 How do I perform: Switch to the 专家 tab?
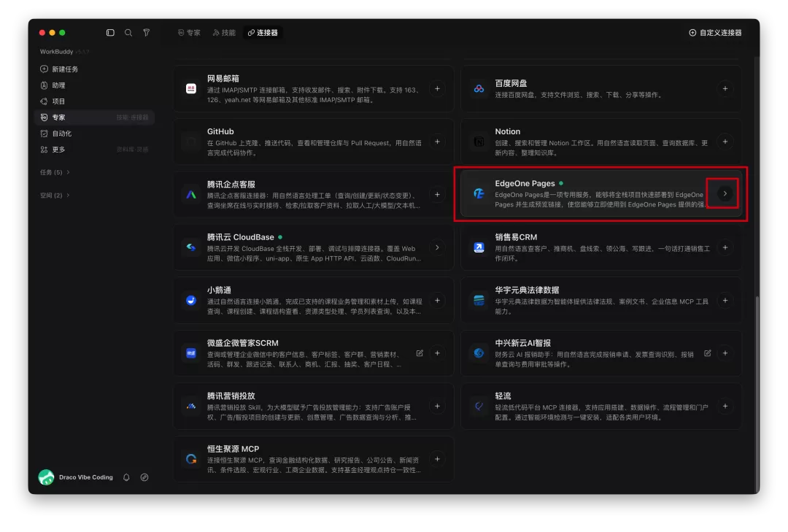189,33
